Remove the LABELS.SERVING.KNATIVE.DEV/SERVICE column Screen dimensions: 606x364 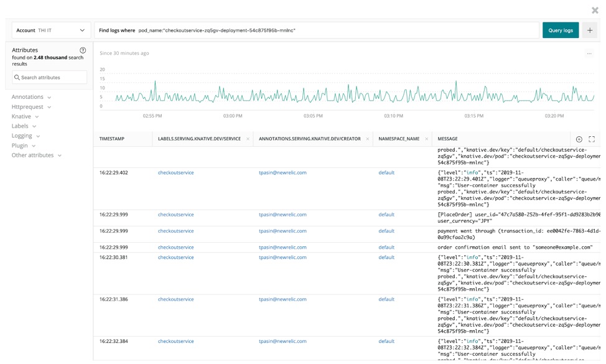click(248, 139)
